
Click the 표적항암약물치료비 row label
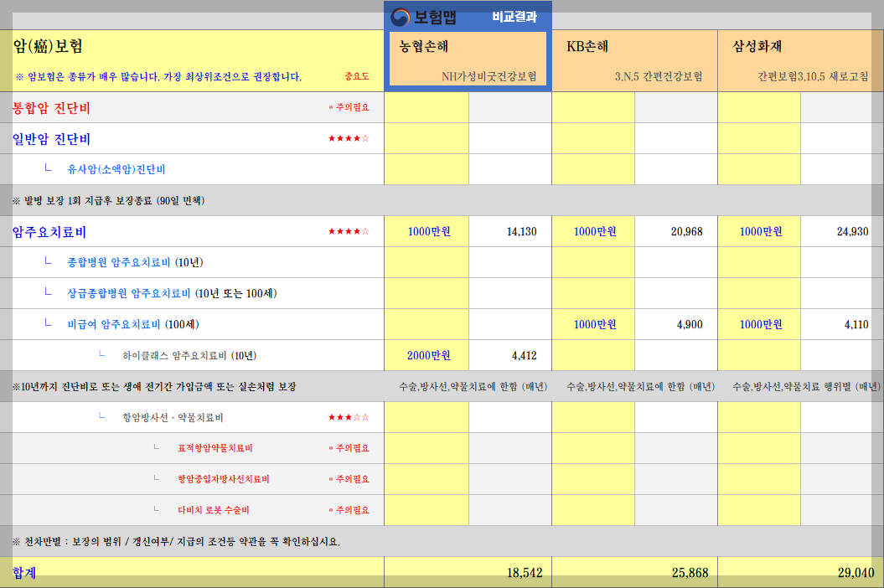215,448
